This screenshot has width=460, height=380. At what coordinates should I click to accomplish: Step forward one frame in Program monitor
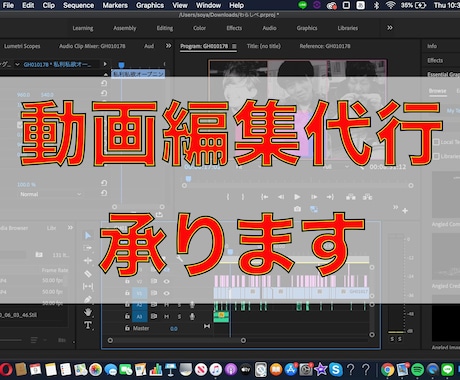[x=314, y=197]
